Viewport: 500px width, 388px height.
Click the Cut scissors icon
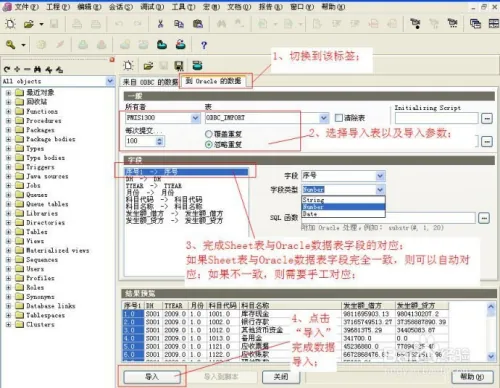(x=160, y=24)
